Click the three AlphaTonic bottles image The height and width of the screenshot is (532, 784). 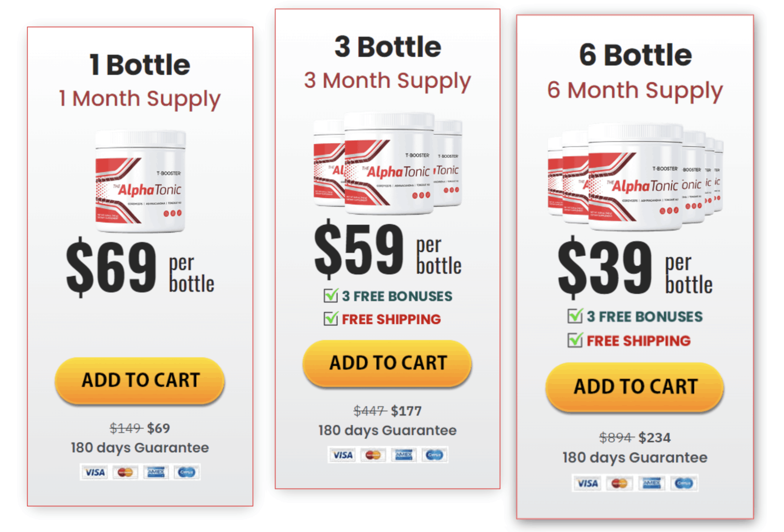(388, 164)
